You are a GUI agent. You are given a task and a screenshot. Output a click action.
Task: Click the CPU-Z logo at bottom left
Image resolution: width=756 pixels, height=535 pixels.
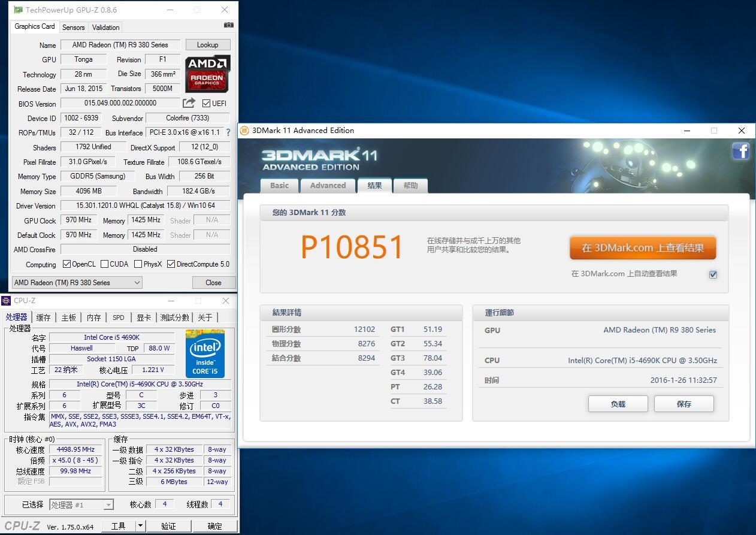coord(22,525)
